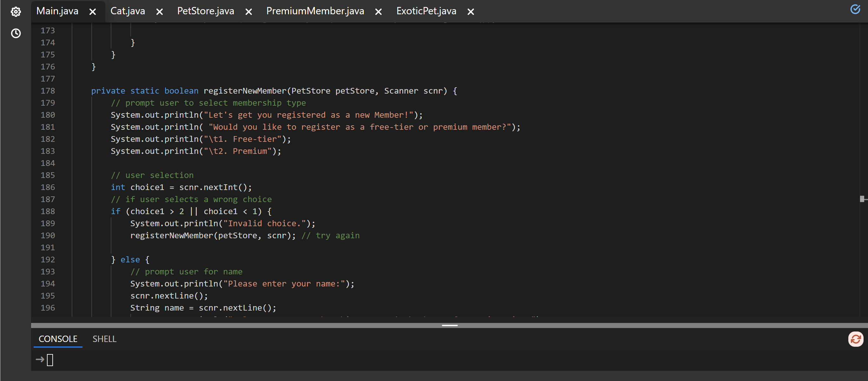The width and height of the screenshot is (868, 381).
Task: Switch to the Cat.java tab
Action: tap(128, 11)
